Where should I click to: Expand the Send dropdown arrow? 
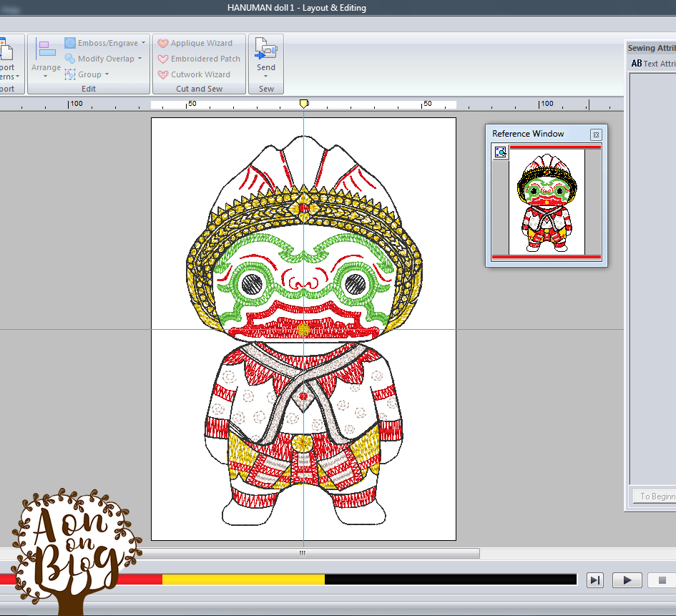point(265,77)
